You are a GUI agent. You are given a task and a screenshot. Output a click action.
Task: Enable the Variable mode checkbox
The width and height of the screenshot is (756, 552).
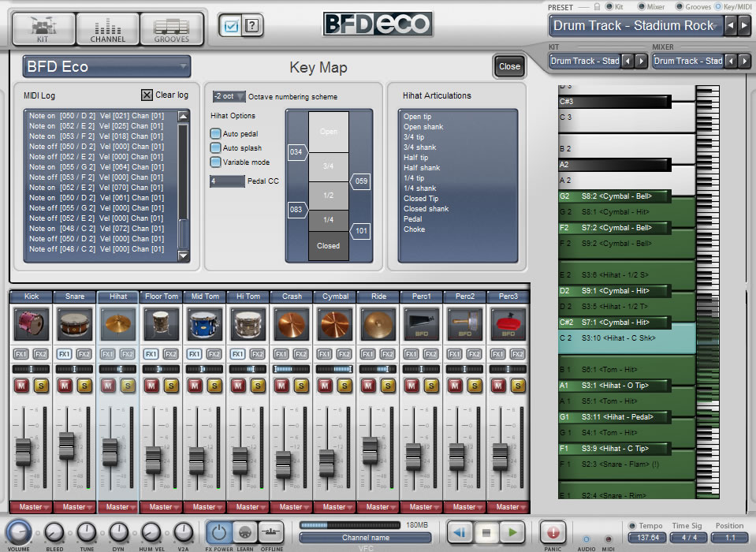click(x=215, y=162)
